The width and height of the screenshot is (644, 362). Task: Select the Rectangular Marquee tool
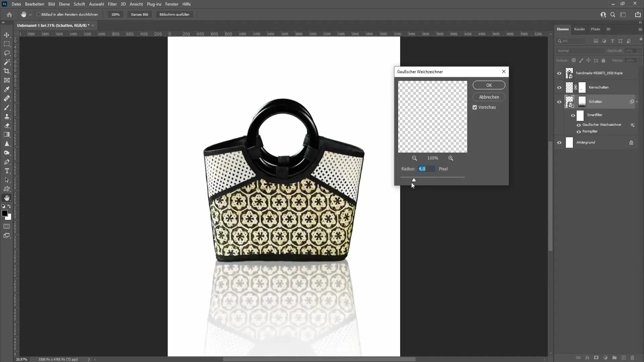[7, 44]
